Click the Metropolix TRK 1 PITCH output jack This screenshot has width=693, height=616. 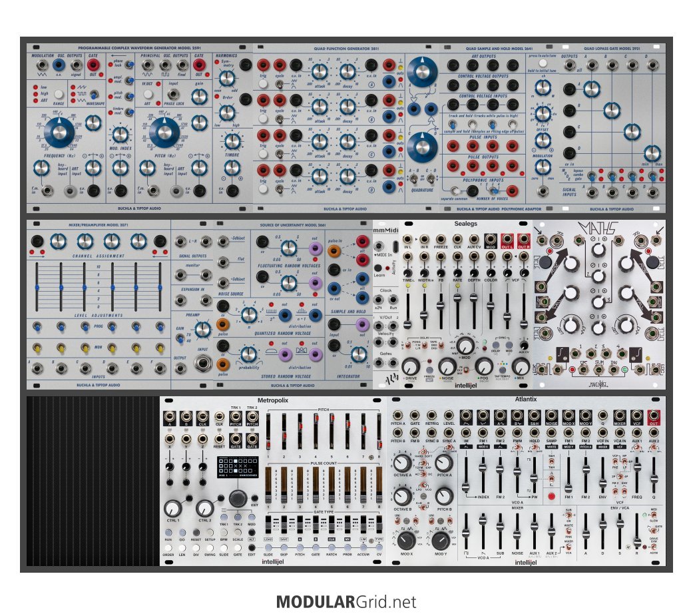click(236, 416)
